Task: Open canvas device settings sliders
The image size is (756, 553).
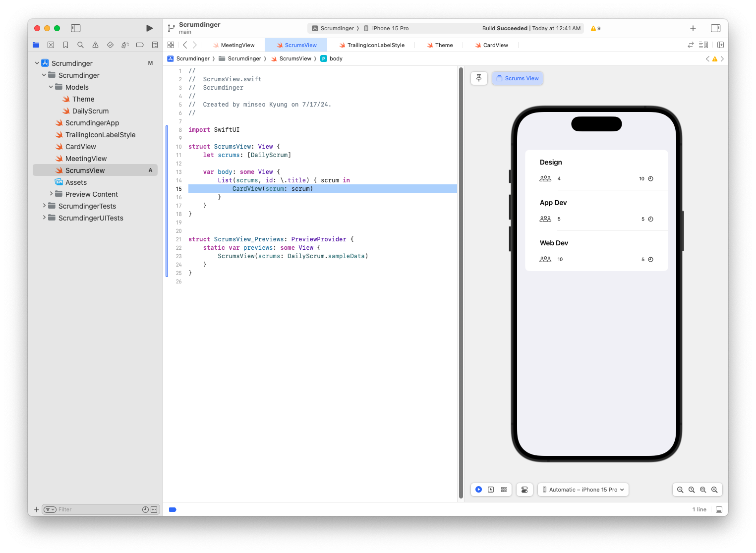Action: point(524,490)
